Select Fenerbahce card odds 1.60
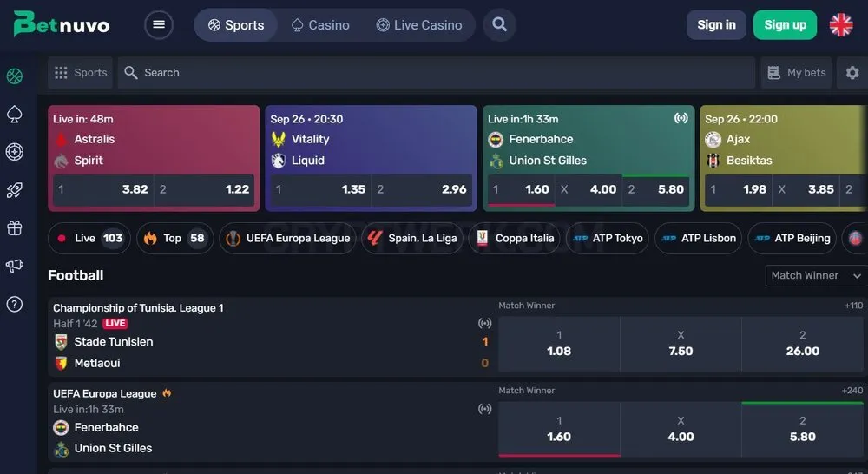868x474 pixels. pos(521,189)
